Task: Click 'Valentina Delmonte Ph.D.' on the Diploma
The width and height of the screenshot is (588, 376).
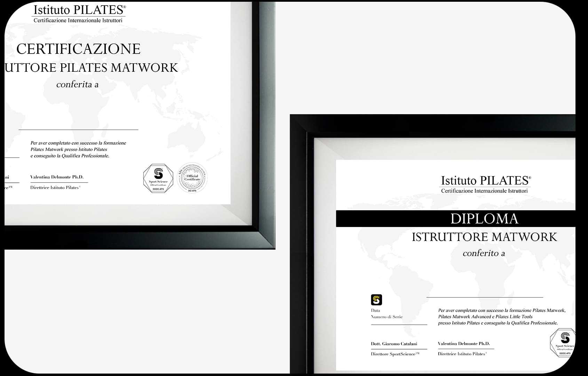Action: tap(463, 344)
